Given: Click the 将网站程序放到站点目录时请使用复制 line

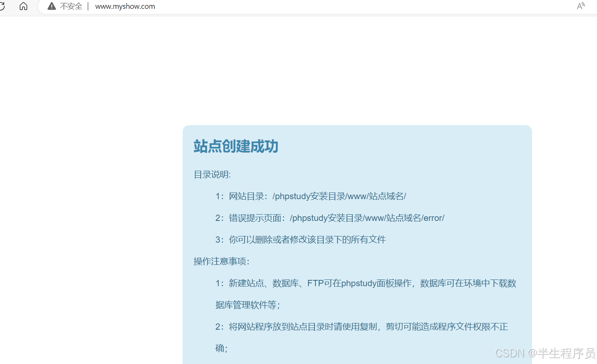Looking at the screenshot, I should tap(362, 327).
